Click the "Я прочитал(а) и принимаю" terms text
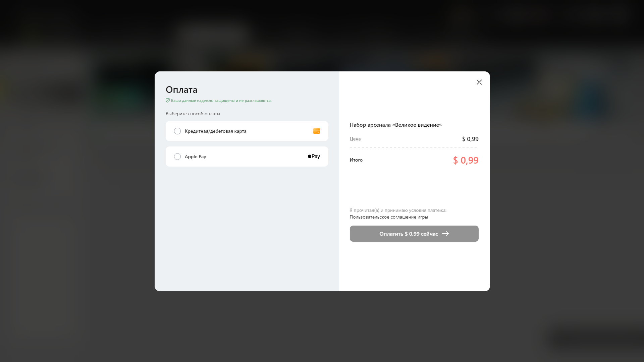Image resolution: width=644 pixels, height=362 pixels. click(398, 210)
